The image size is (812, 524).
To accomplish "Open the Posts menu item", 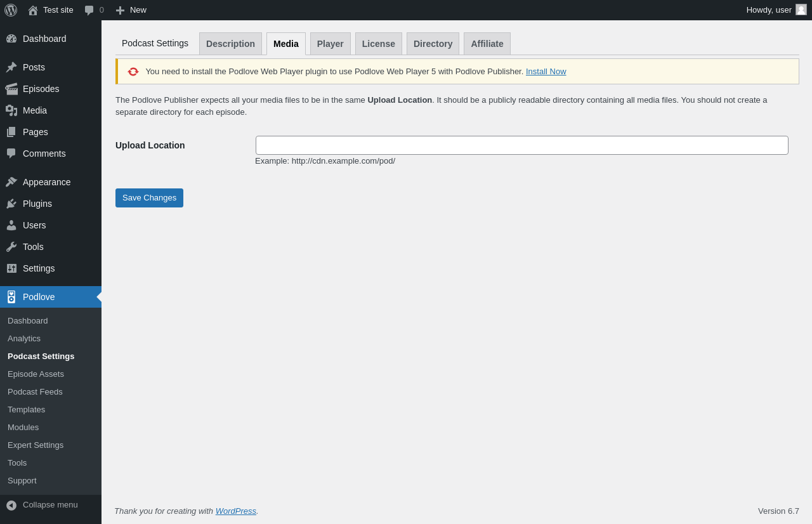I will click(51, 67).
